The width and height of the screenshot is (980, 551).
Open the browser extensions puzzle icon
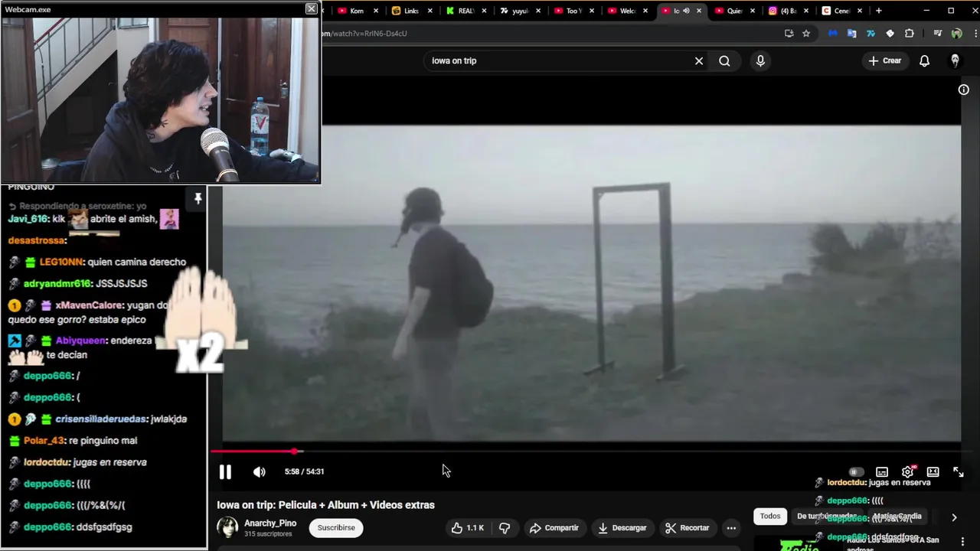pos(910,34)
